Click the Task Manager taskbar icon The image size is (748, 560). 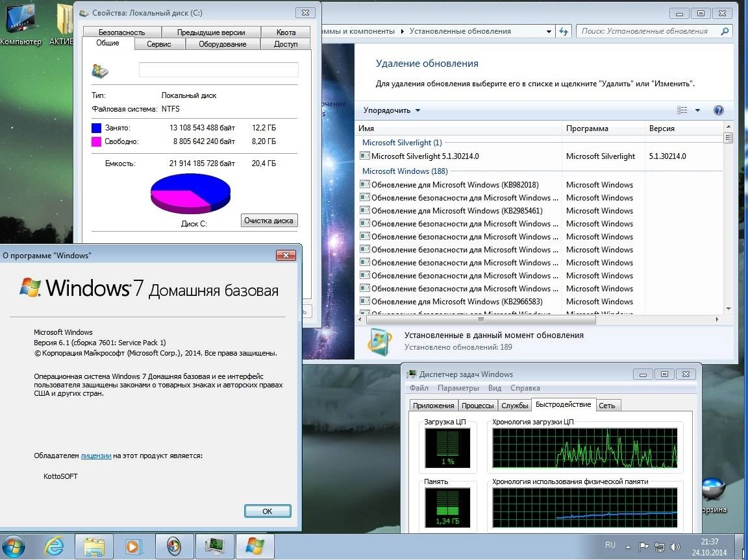(214, 547)
